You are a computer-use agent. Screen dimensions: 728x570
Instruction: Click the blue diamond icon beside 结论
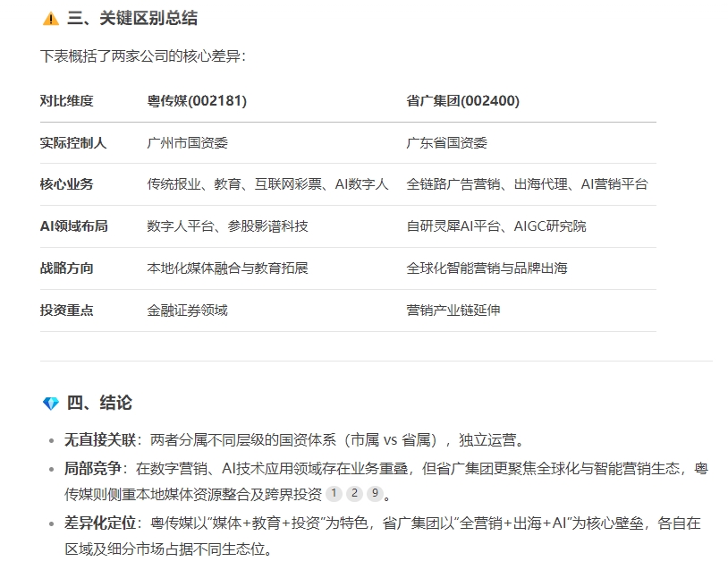pos(51,404)
